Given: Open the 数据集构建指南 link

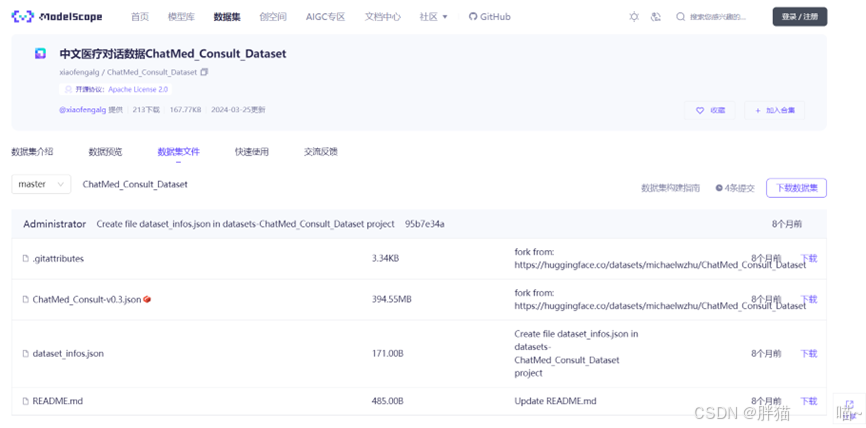Looking at the screenshot, I should [x=670, y=188].
